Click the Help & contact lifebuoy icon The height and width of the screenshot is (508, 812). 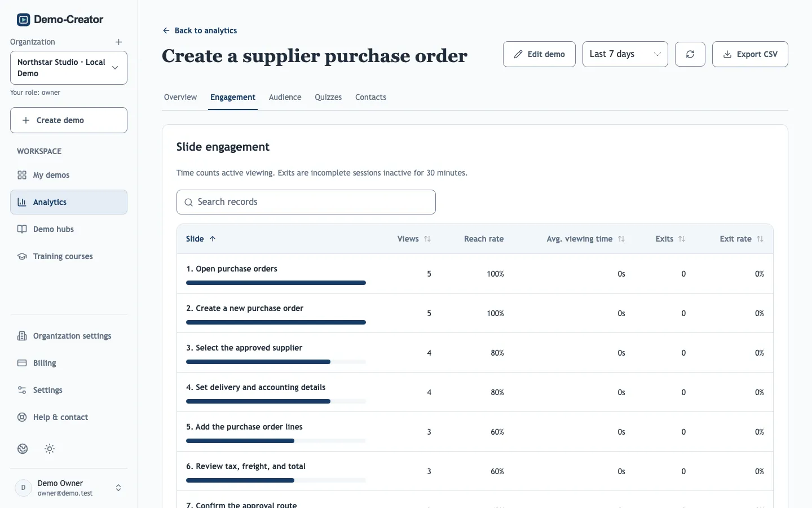[x=22, y=417]
